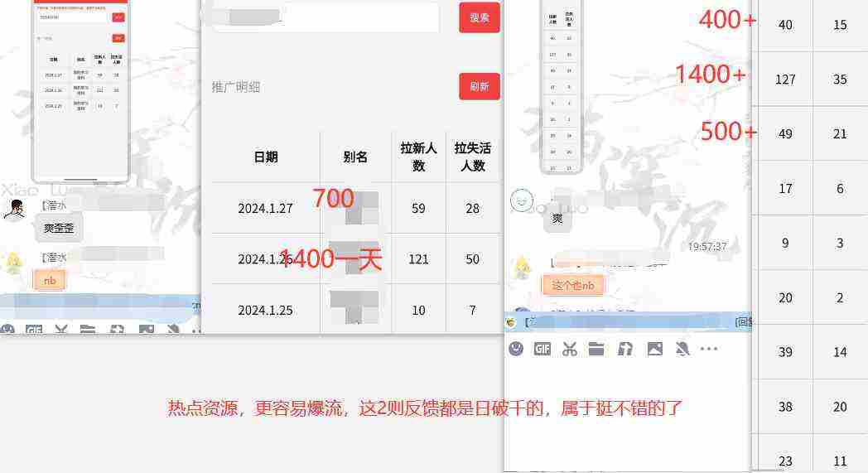Viewport: 868px width, 473px height.
Task: Click the 爽歪歪 chat message bubble
Action: pyautogui.click(x=59, y=228)
